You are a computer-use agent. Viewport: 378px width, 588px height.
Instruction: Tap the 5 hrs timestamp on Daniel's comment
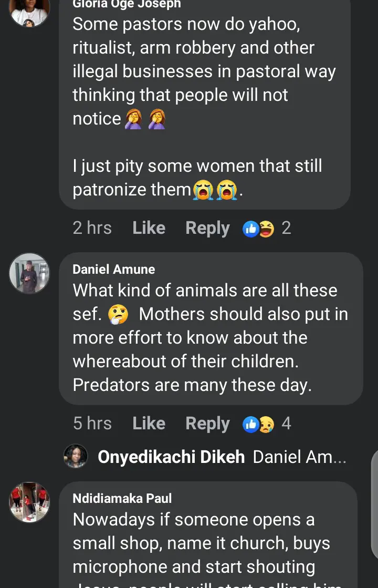point(92,424)
